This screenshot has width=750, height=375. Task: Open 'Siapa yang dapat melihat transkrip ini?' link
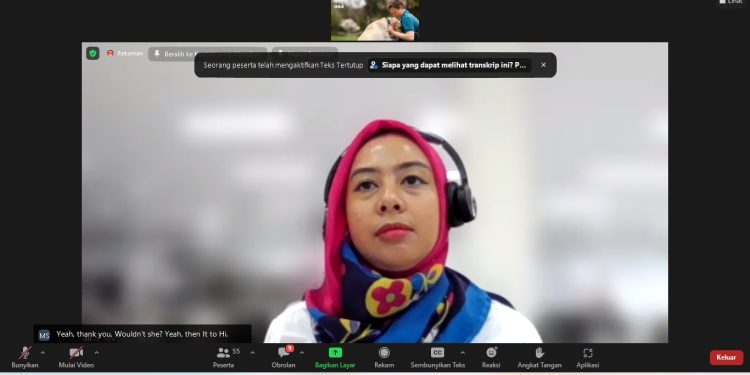pyautogui.click(x=449, y=65)
